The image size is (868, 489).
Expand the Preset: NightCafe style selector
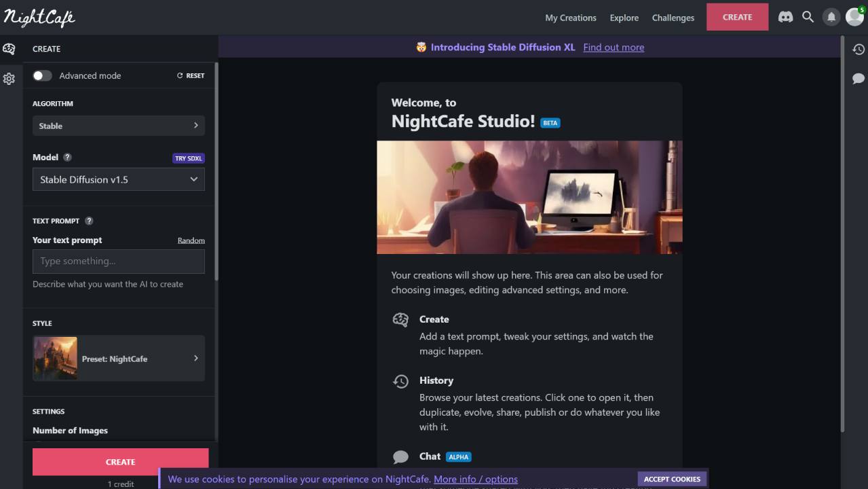(x=119, y=358)
